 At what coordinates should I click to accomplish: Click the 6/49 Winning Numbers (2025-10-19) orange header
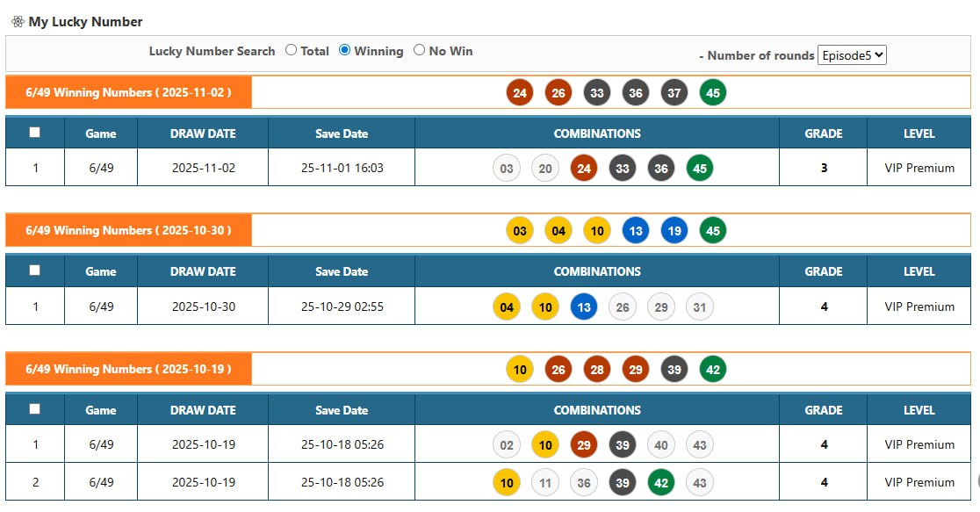coord(128,370)
